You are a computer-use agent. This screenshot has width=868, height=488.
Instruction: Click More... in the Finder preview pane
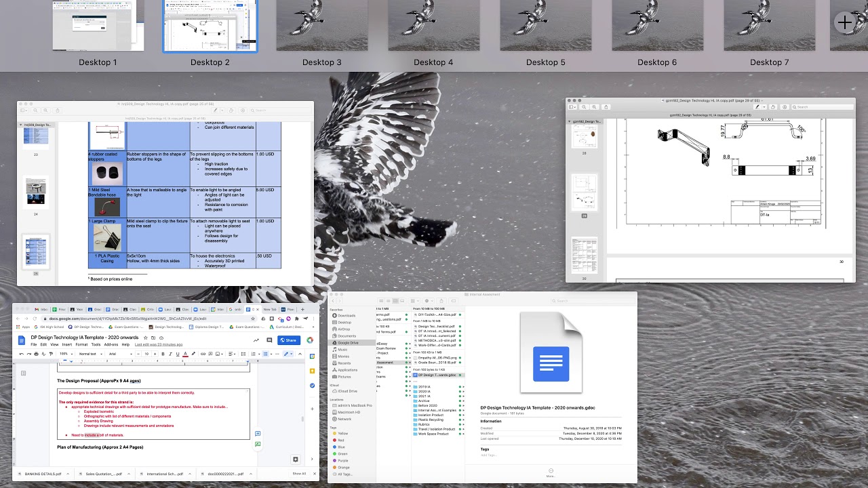[551, 472]
